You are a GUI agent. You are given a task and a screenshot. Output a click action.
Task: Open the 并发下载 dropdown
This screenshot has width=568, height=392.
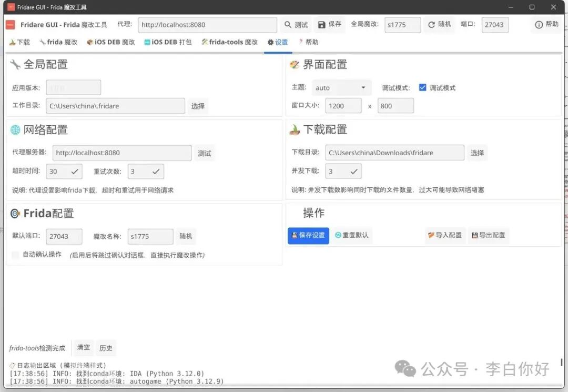(x=343, y=171)
